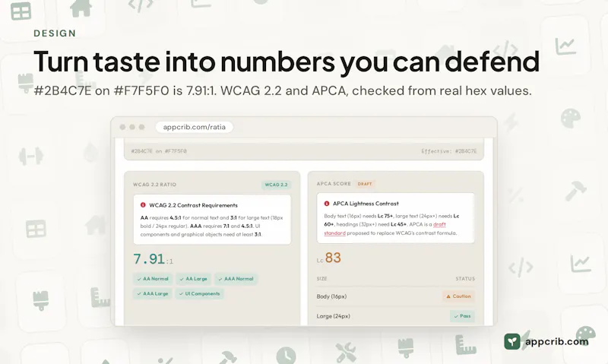Click the 7.91:1 contrast ratio value
This screenshot has width=608, height=364.
(154, 259)
